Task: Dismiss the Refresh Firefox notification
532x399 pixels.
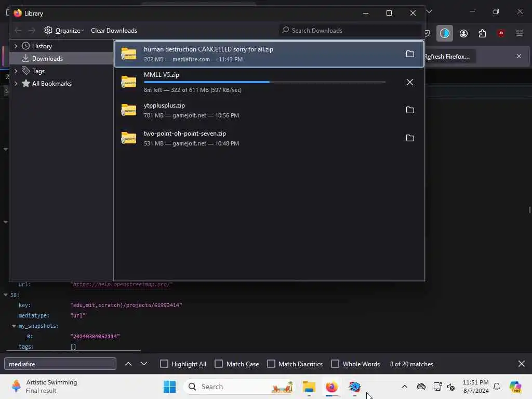Action: [519, 56]
